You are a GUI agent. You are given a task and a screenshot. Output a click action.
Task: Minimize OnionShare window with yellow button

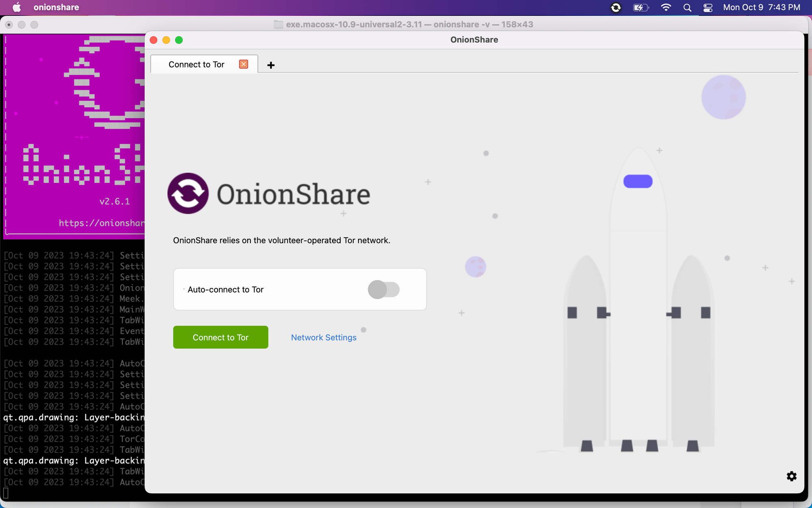[x=166, y=40]
